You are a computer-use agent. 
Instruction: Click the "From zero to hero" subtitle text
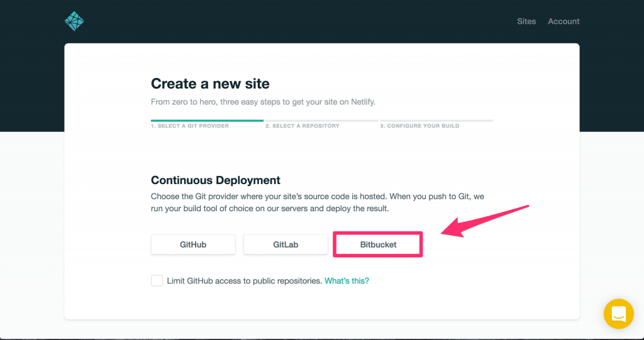click(x=264, y=102)
